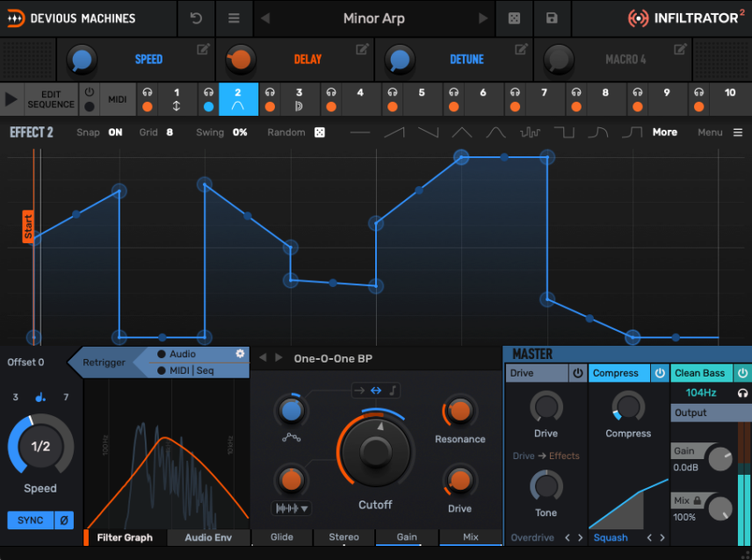752x560 pixels.
Task: Click the edit icon for the DELAY macro
Action: (x=362, y=49)
